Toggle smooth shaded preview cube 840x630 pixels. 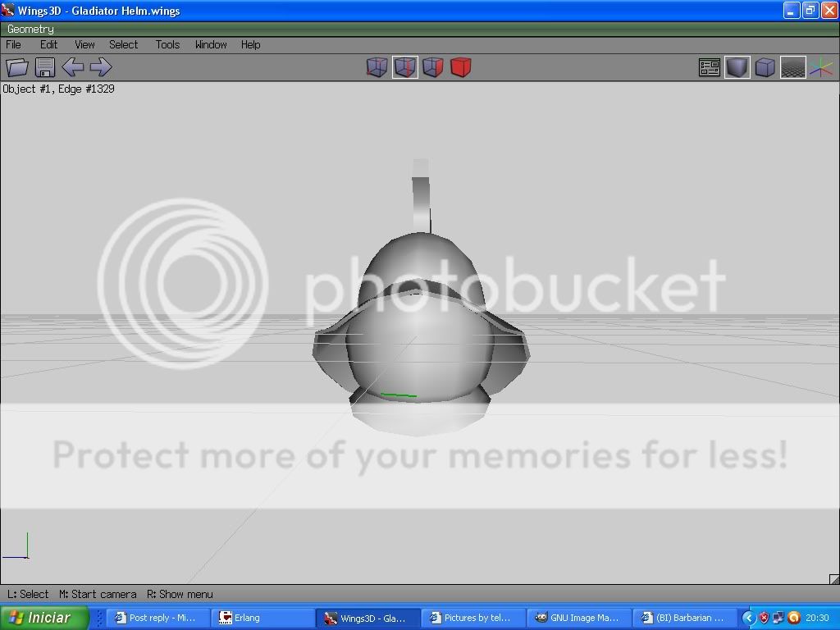737,67
